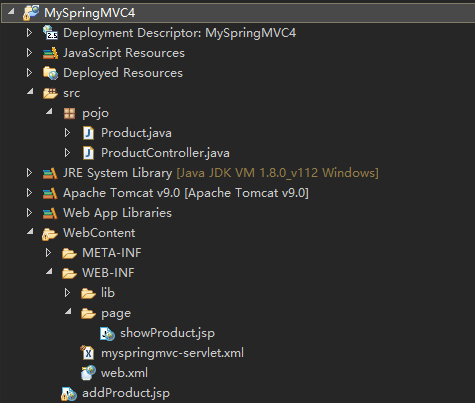Select the Deployed Resources label
The image size is (475, 403).
123,73
